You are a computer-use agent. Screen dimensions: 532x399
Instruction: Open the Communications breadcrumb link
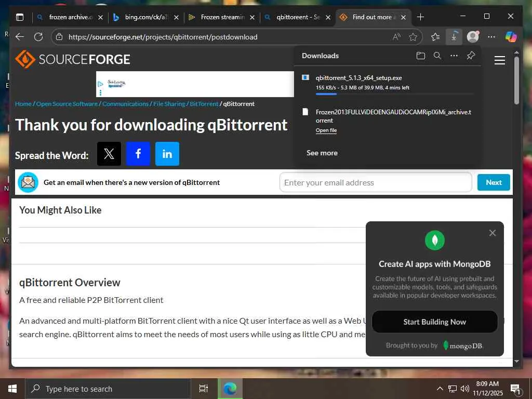pos(126,104)
